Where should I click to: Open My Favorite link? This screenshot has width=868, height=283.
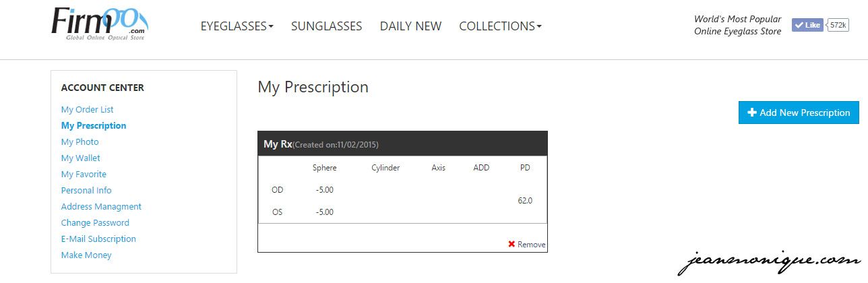tap(84, 174)
